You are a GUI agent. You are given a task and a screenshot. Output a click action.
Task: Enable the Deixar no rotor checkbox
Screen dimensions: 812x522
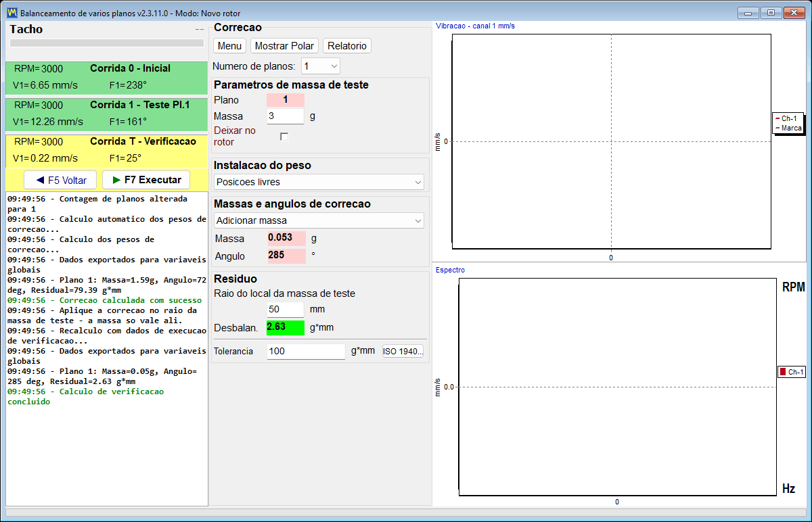284,137
